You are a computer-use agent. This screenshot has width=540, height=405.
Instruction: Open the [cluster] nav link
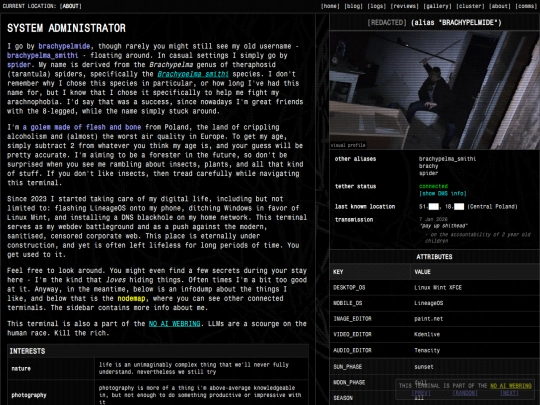tap(470, 6)
